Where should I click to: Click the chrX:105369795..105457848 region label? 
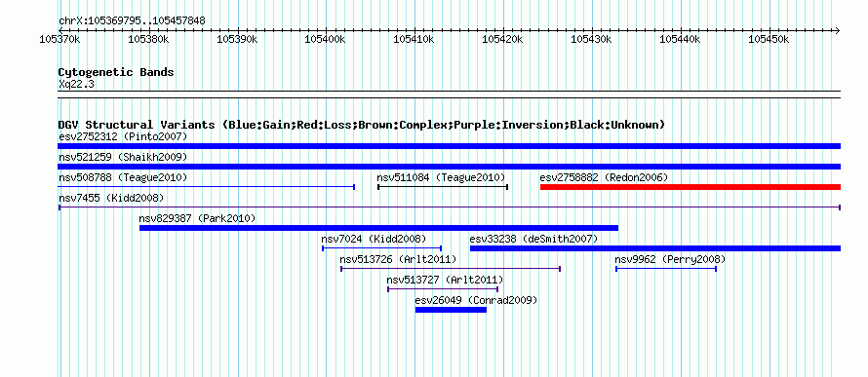(x=132, y=21)
